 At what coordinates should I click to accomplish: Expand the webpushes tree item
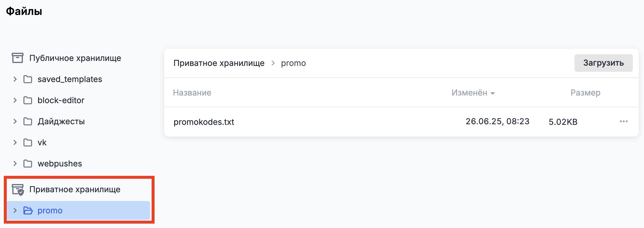tap(15, 164)
